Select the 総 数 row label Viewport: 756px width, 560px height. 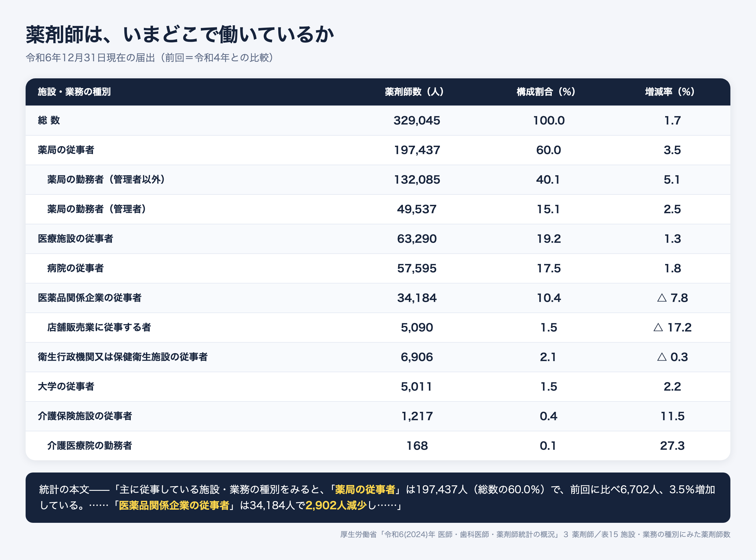pos(49,120)
